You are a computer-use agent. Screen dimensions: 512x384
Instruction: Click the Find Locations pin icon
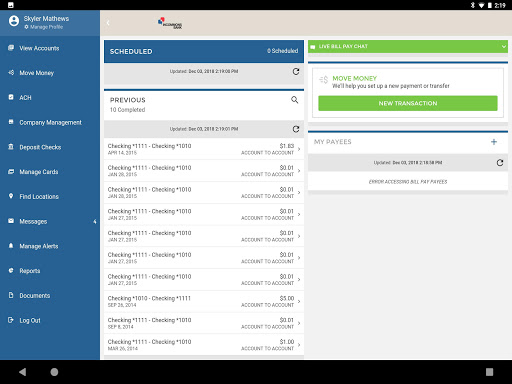pyautogui.click(x=11, y=196)
